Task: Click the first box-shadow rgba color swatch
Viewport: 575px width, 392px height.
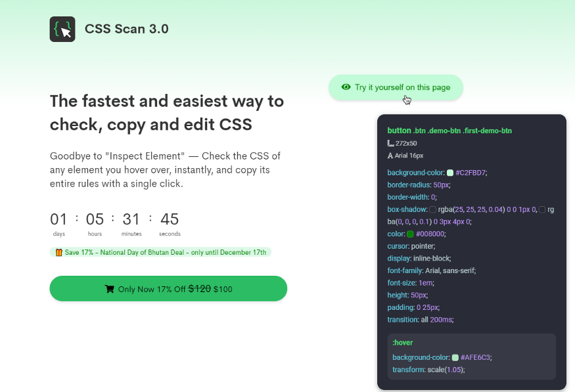Action: point(432,209)
